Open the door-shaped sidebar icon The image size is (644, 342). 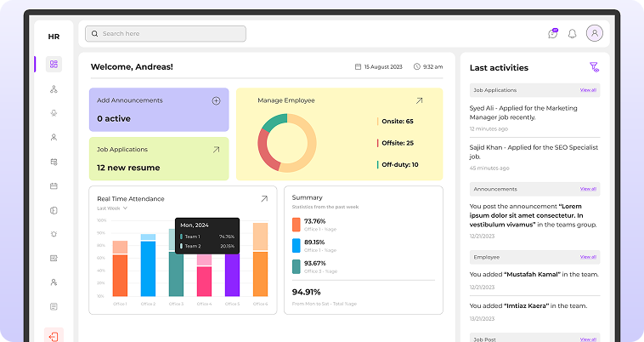[54, 210]
